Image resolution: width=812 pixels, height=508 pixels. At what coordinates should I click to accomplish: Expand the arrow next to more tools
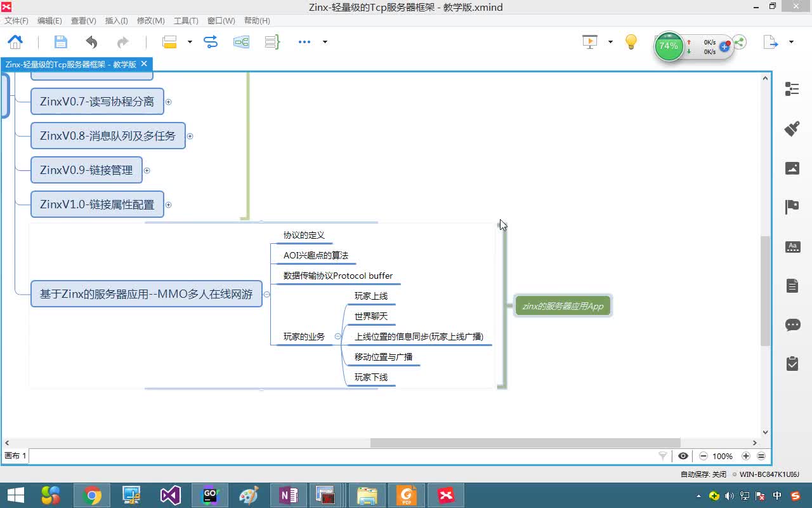click(x=325, y=42)
